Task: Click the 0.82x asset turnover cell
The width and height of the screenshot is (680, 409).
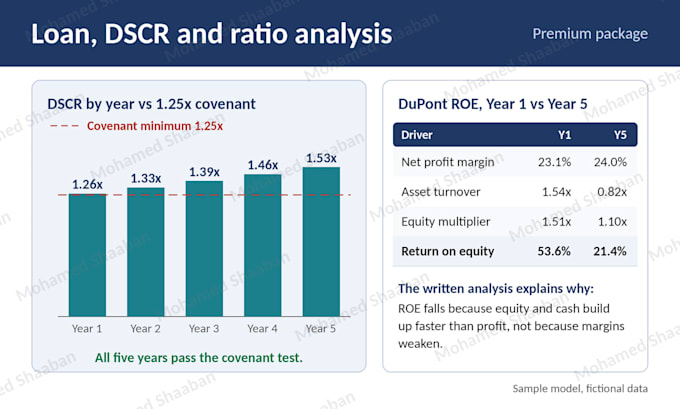Action: (x=612, y=192)
